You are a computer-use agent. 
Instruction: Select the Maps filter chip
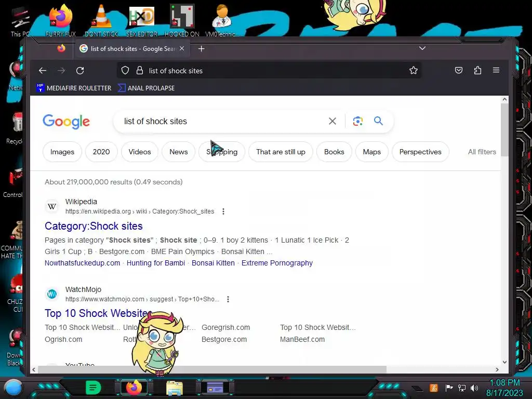pos(372,152)
